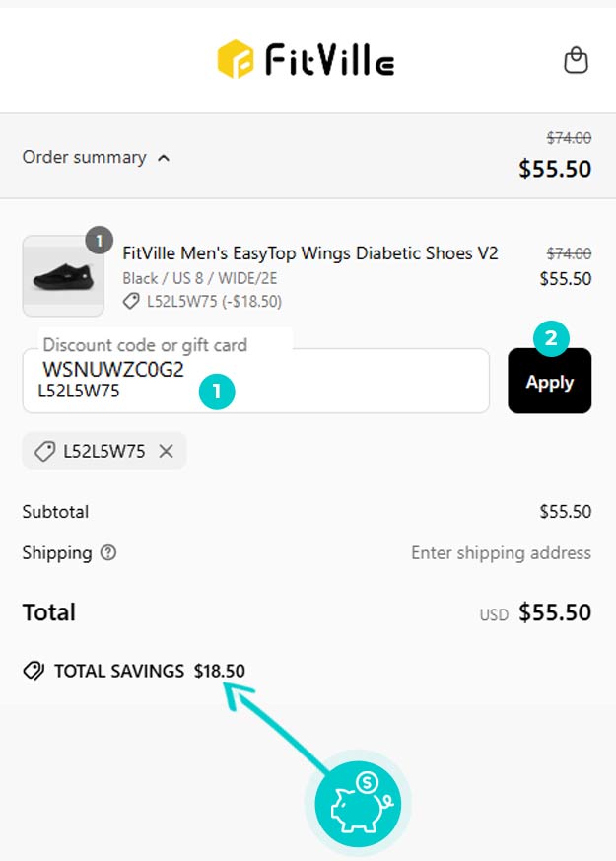Click the Order summary label

click(x=84, y=158)
